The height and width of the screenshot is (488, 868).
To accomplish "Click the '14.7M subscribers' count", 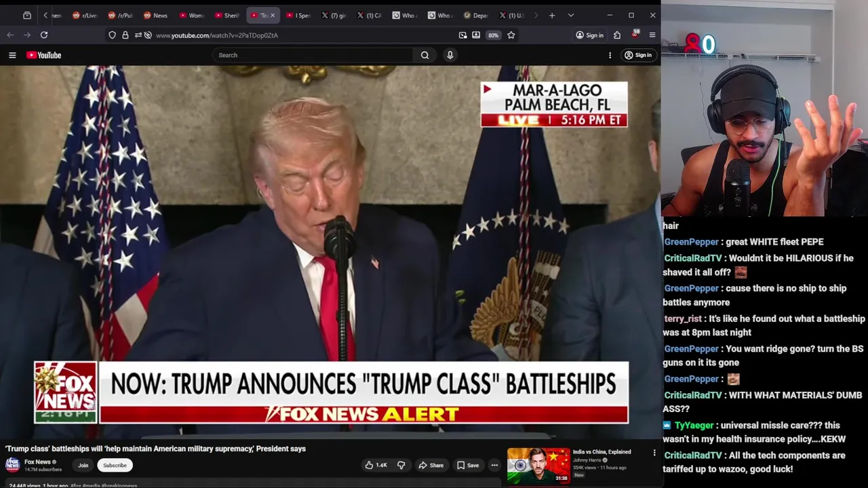I will pyautogui.click(x=43, y=469).
